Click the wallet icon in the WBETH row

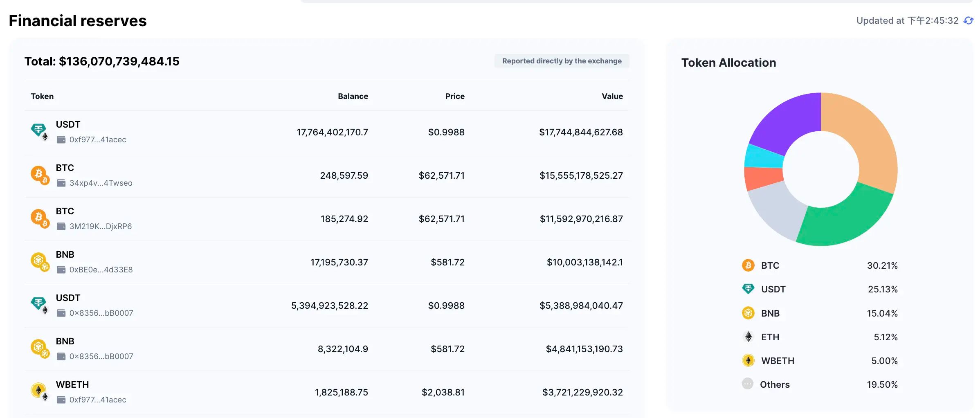point(61,400)
